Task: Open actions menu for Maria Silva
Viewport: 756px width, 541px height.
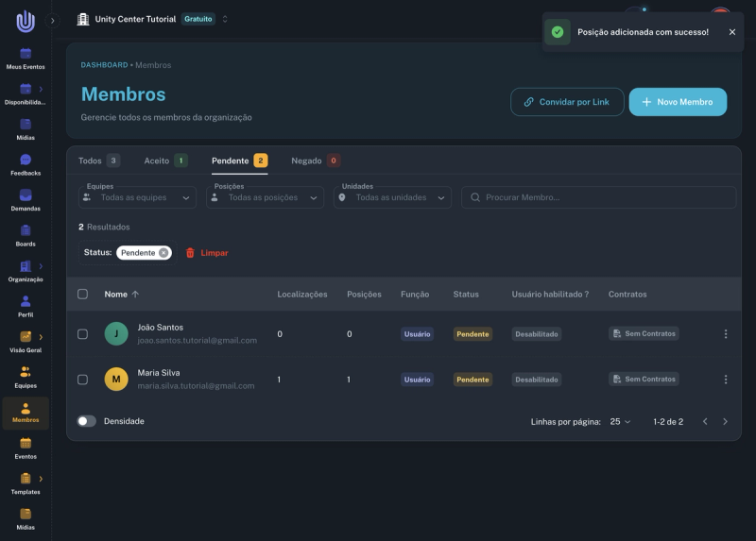Action: 726,380
